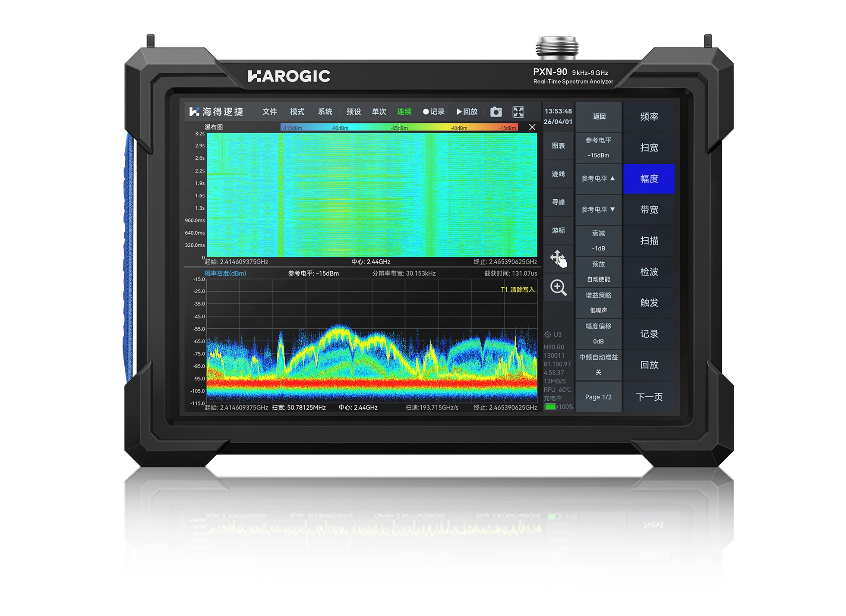This screenshot has height=616, width=846.
Task: Decrease reference level with 参考电平 ▼
Action: [598, 210]
